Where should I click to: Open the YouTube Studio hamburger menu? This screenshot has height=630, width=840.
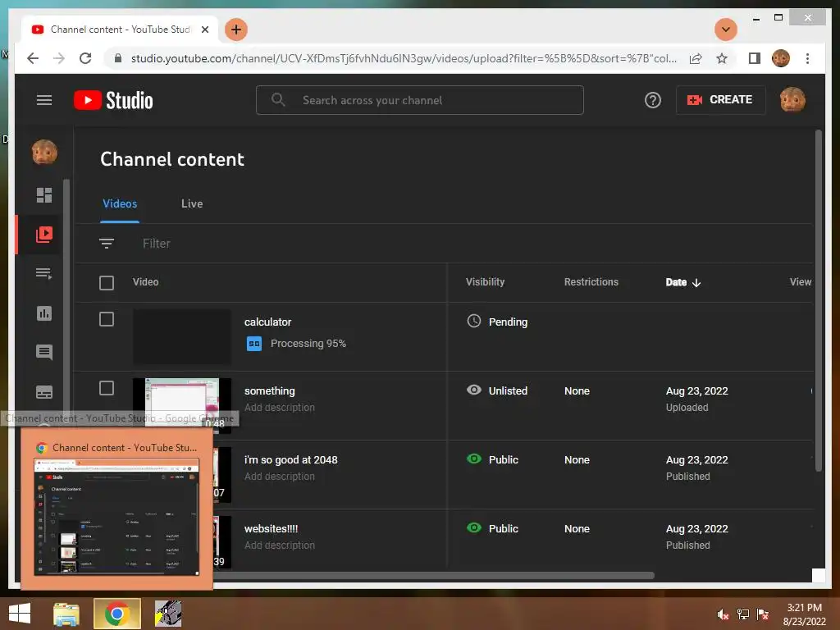click(44, 100)
